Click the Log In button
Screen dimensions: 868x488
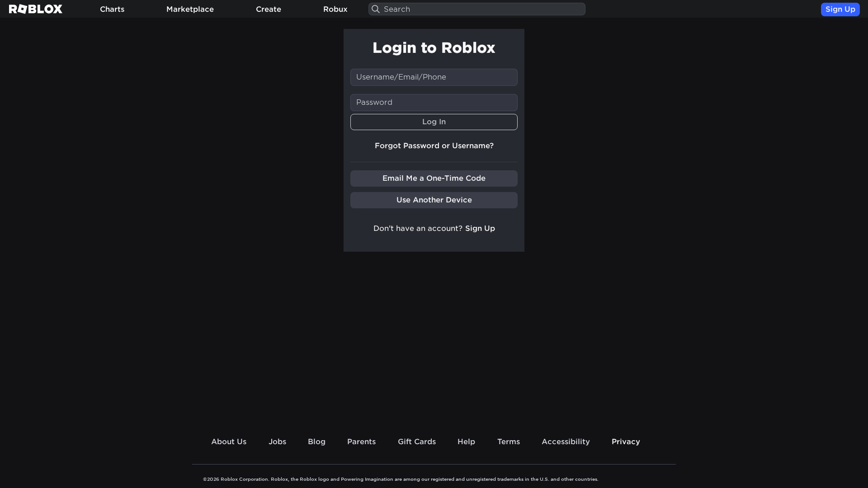point(434,122)
